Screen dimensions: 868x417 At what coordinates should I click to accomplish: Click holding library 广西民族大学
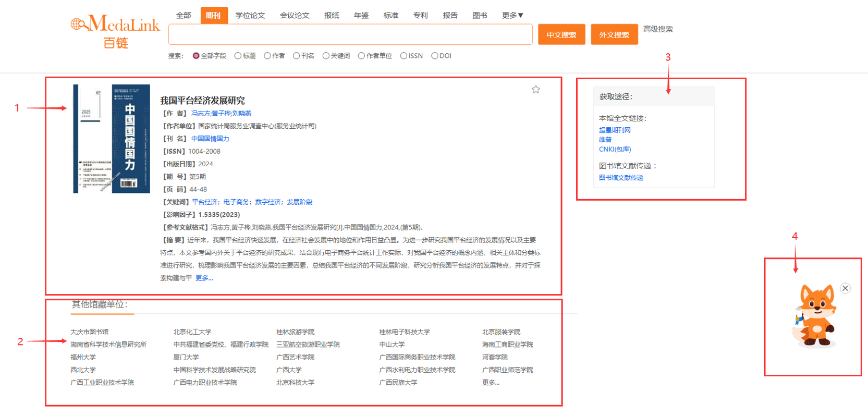(x=398, y=383)
